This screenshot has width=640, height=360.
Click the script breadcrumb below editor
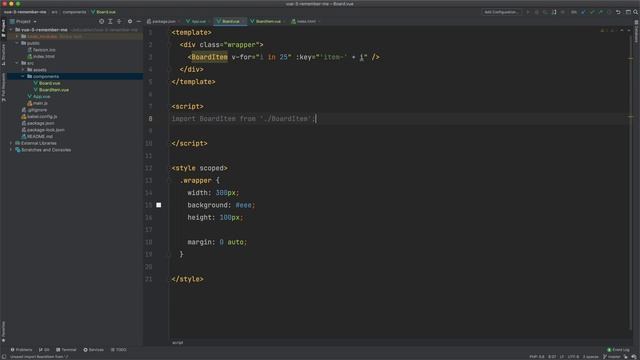pyautogui.click(x=178, y=343)
